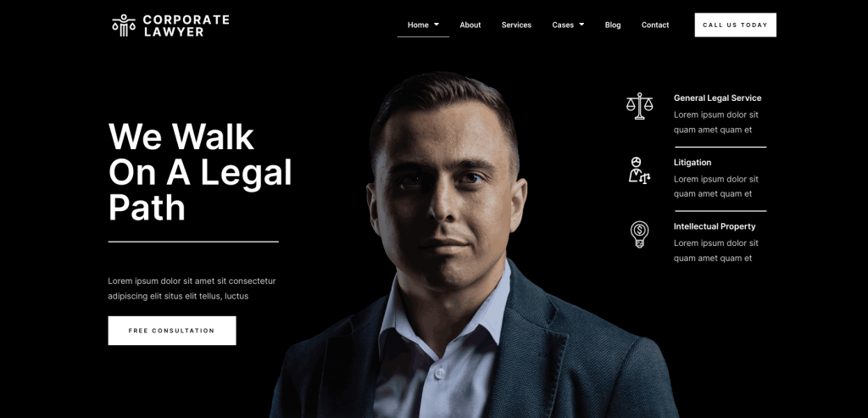Open the General Legal Service heading link
Viewport: 868px width, 418px height.
[x=717, y=98]
